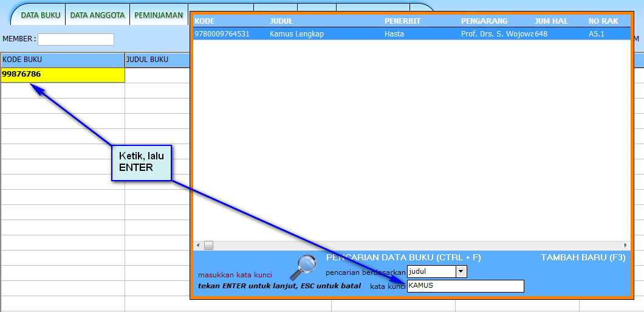
Task: Open the DATA ANGGOTA tab
Action: (x=97, y=15)
